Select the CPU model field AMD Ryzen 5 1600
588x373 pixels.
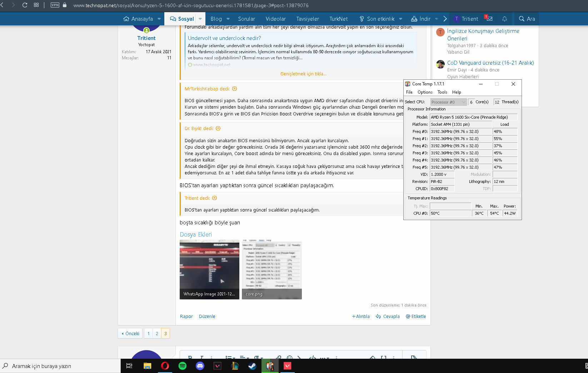point(473,117)
